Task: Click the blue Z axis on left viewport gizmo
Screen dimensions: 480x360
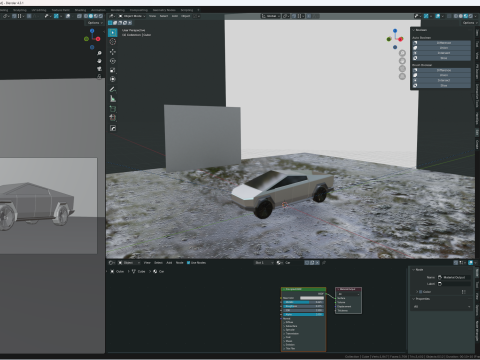Action: pos(92,31)
